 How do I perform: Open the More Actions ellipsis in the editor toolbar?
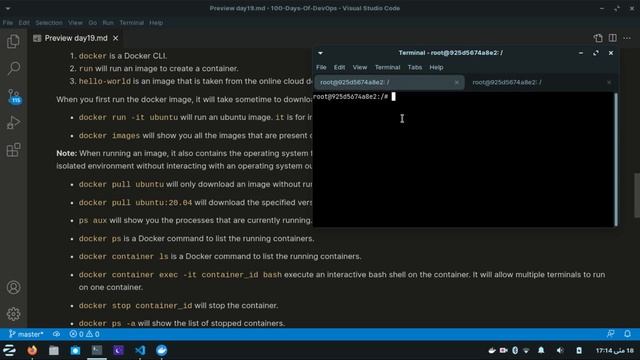tap(627, 38)
